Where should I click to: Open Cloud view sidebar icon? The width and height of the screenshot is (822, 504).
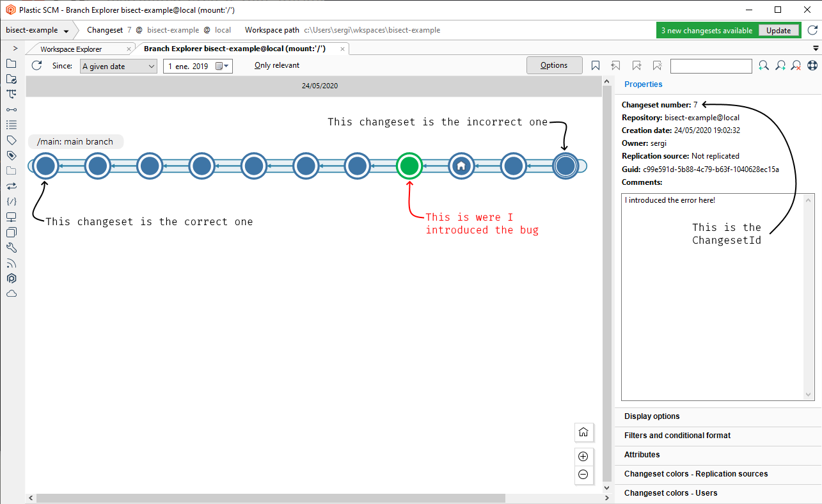pyautogui.click(x=11, y=294)
